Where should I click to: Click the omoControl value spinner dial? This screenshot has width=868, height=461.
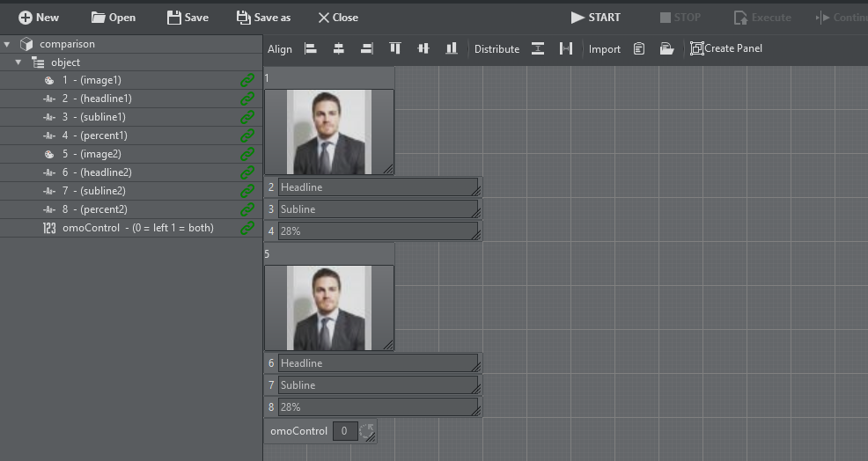366,431
